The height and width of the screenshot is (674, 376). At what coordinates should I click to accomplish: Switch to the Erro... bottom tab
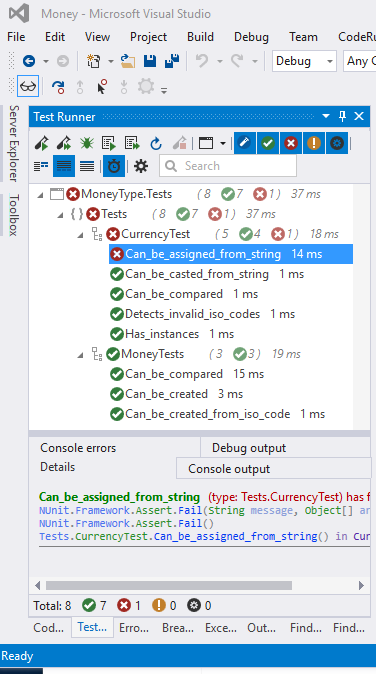[134, 628]
